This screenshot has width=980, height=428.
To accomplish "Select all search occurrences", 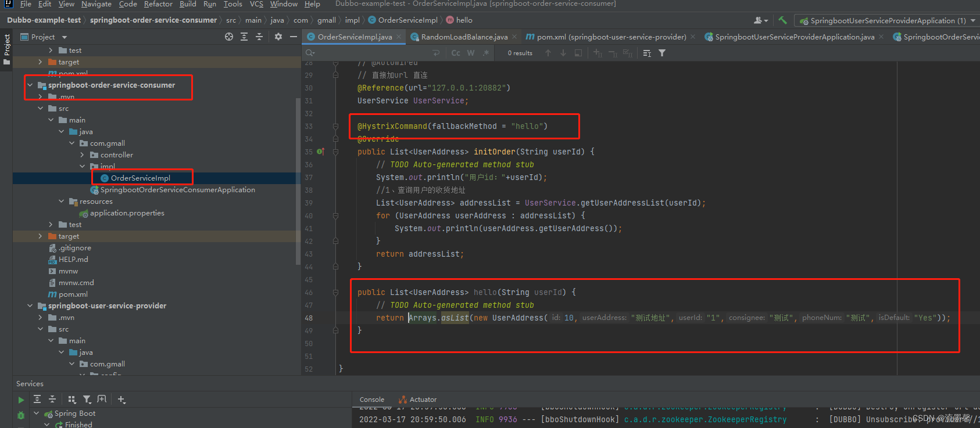I will 628,53.
